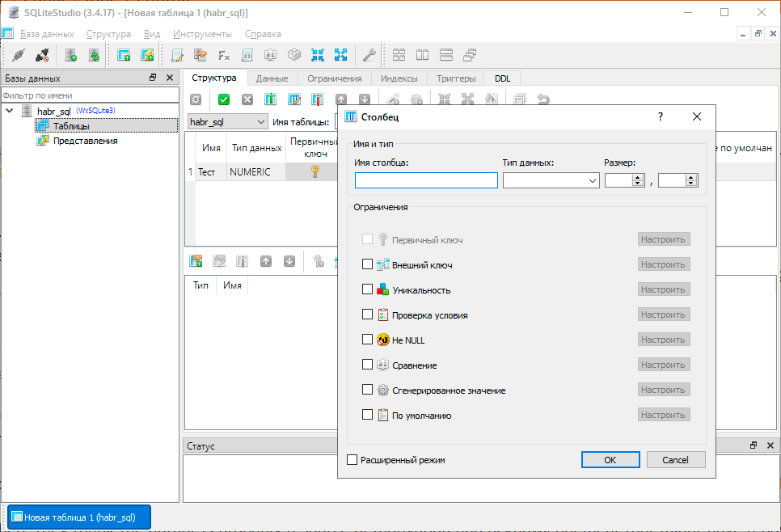Click the tile windows grid icon
This screenshot has height=532, width=781.
(399, 55)
